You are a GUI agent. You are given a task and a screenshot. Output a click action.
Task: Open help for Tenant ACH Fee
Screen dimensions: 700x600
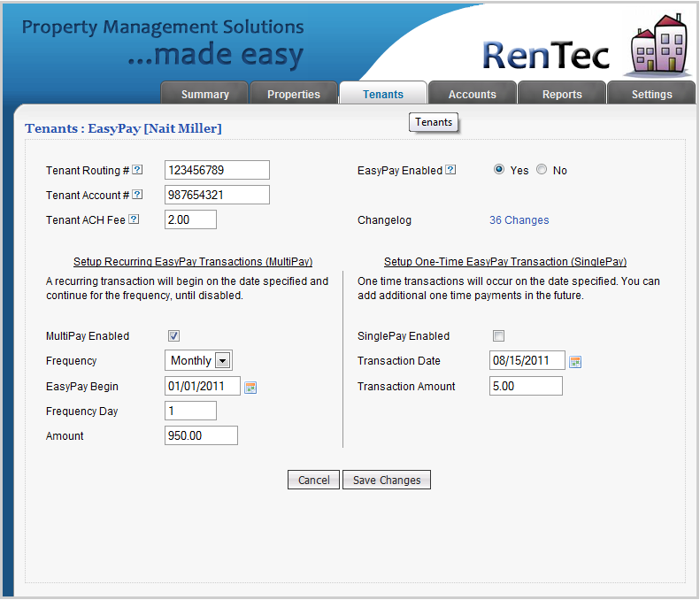(134, 219)
